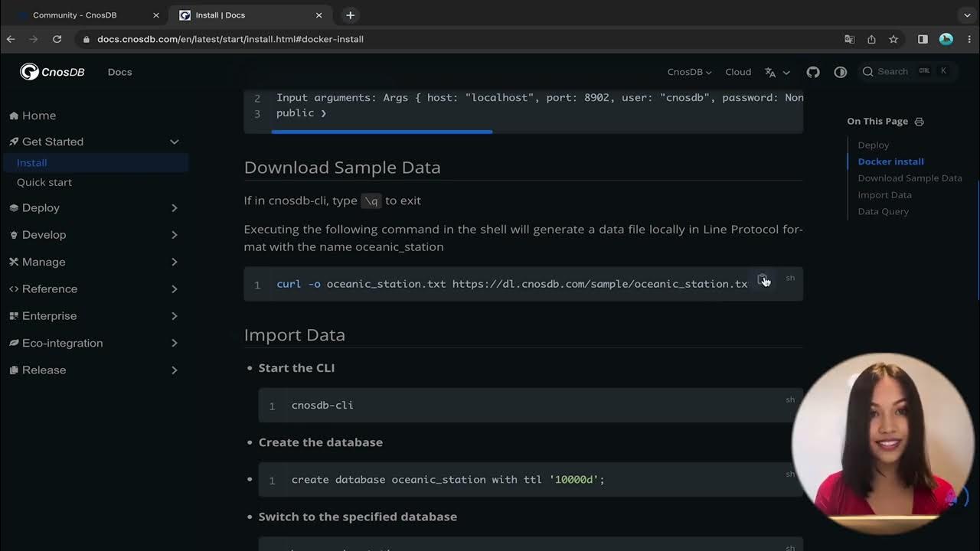The width and height of the screenshot is (980, 551).
Task: Bookmark this page with star icon
Action: [x=893, y=39]
